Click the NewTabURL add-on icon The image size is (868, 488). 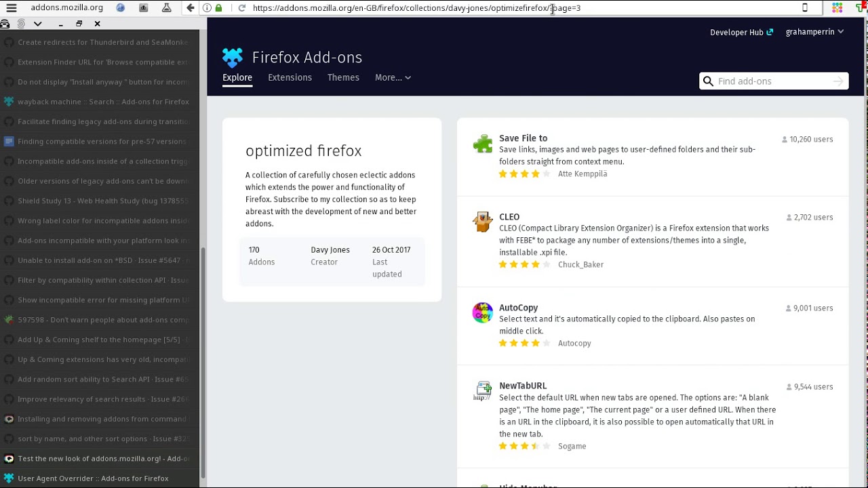(483, 390)
